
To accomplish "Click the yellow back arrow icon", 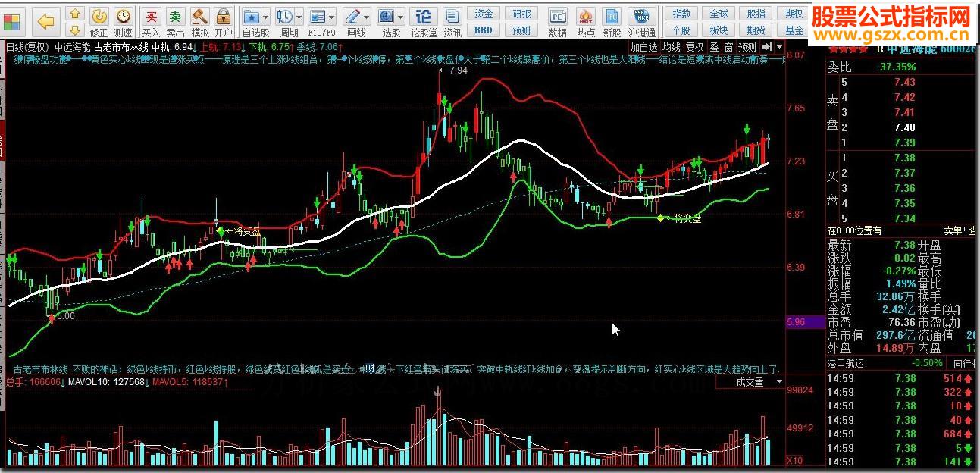I will pyautogui.click(x=45, y=20).
